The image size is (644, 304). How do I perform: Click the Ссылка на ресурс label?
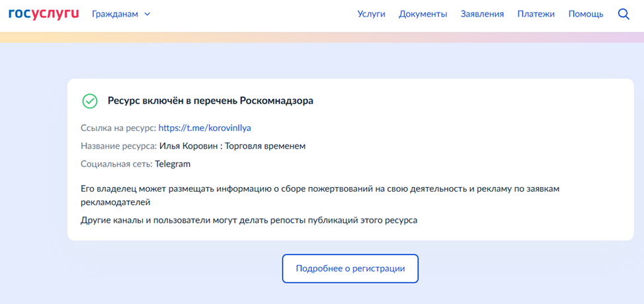[x=119, y=128]
